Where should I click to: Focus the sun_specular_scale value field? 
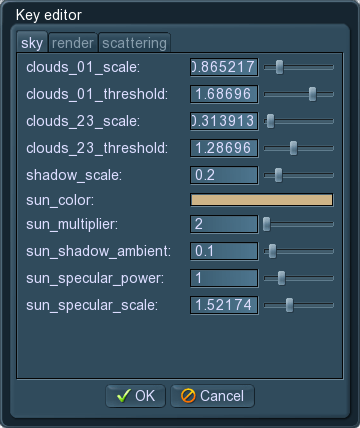(224, 305)
